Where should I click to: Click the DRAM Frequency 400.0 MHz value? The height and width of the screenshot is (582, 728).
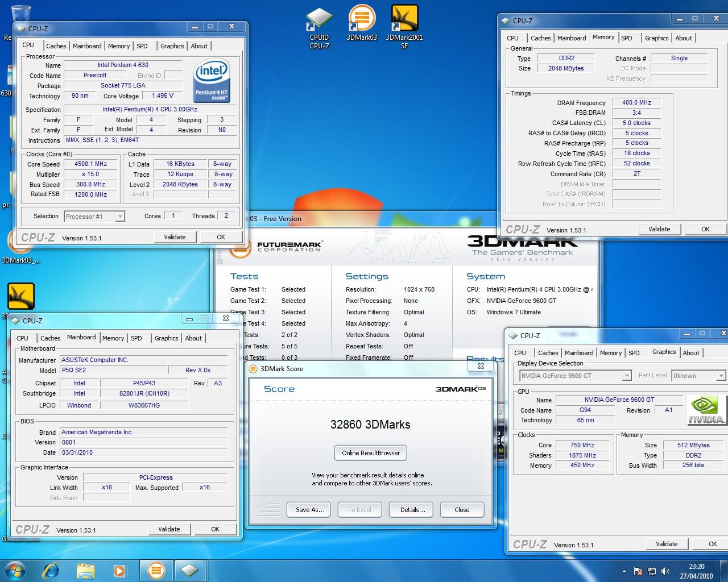[x=636, y=103]
